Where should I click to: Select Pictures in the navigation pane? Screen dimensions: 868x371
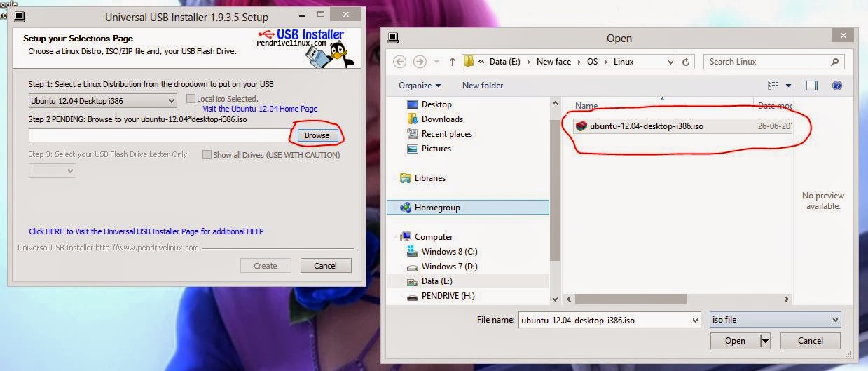click(x=436, y=149)
